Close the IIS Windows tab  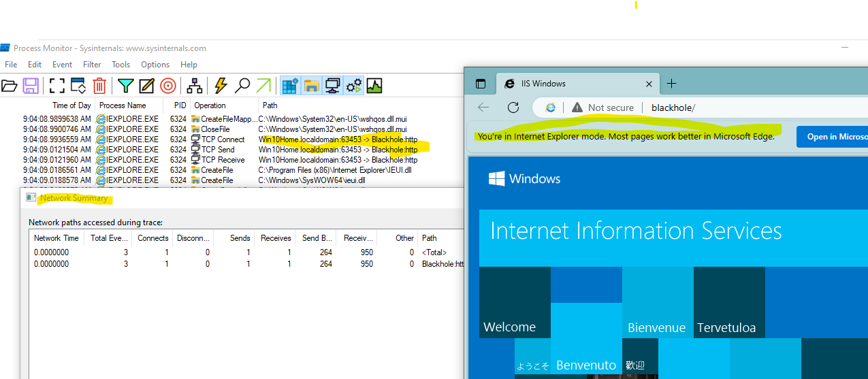click(649, 84)
